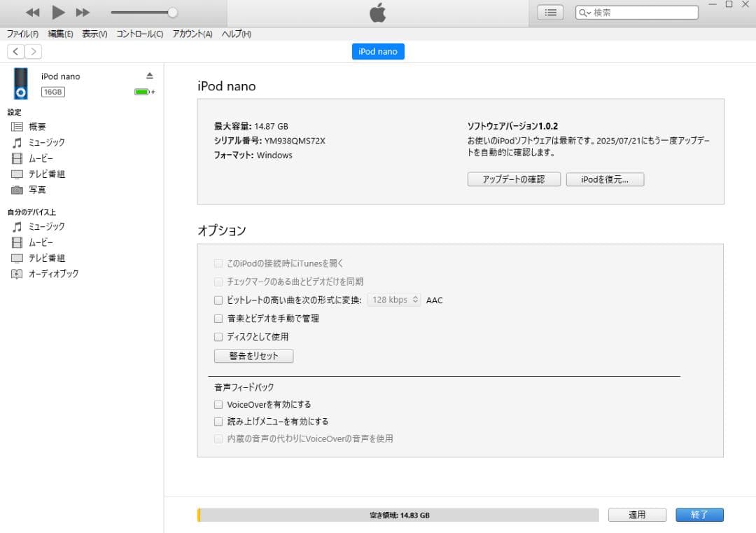This screenshot has width=756, height=533.
Task: Open the テレビ番組 library icon
Action: point(16,174)
